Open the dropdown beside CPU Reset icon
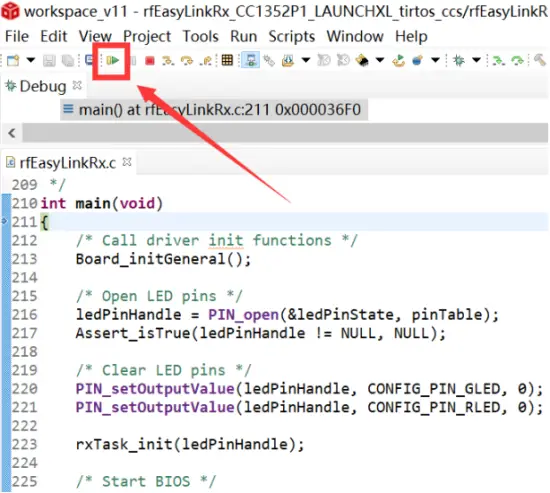 (380, 60)
